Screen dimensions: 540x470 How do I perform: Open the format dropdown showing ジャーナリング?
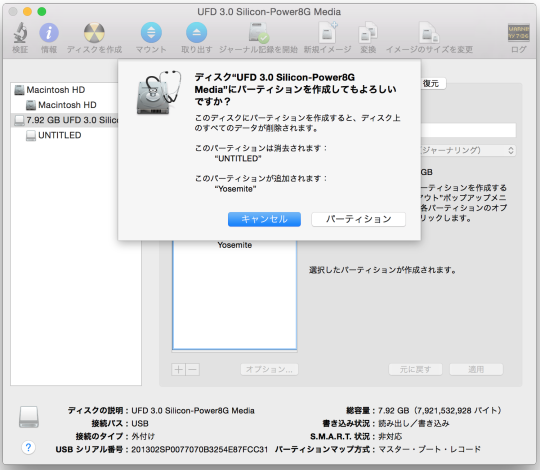click(x=468, y=150)
